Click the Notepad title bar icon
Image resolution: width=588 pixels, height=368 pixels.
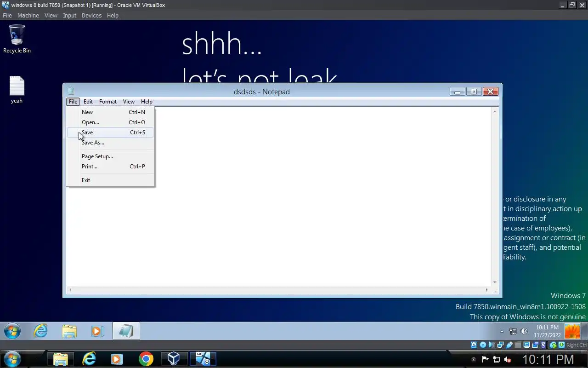(x=71, y=92)
